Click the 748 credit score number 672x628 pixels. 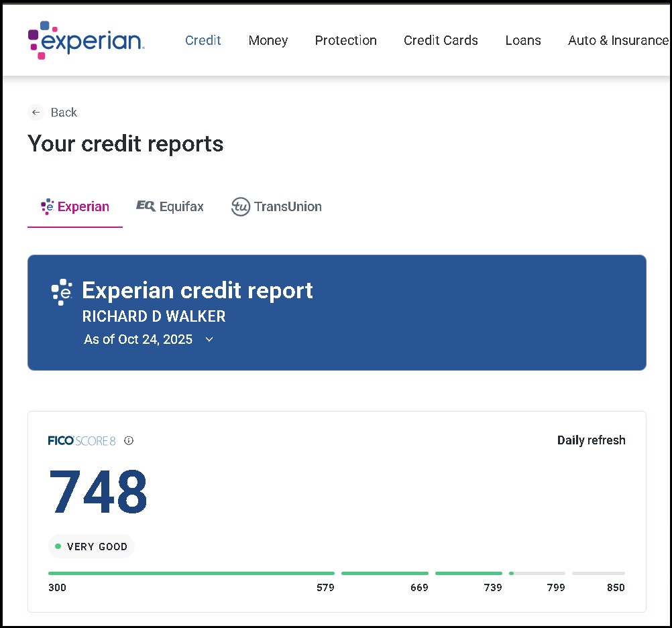(99, 493)
